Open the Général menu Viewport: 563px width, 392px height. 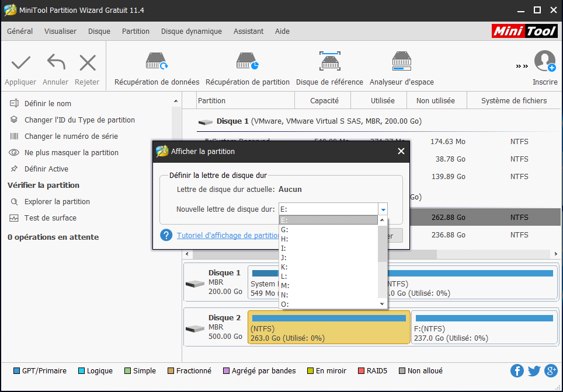[20, 31]
